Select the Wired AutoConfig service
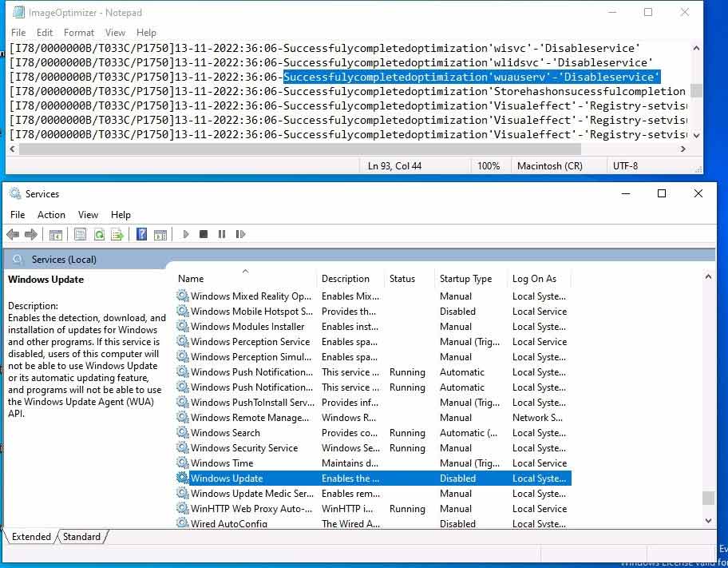Screen dimensions: 728x568 (374, 523)
